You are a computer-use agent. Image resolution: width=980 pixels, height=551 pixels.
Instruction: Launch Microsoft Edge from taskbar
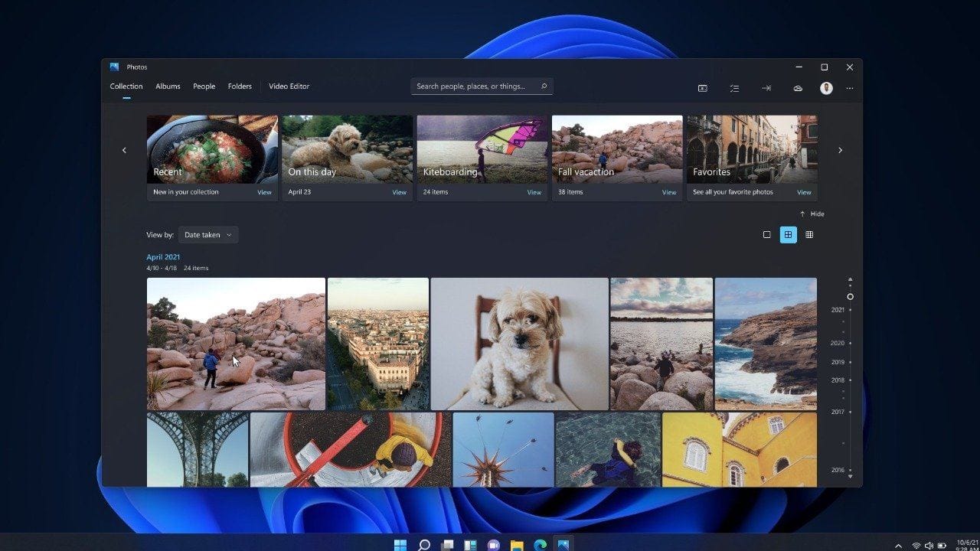point(540,545)
